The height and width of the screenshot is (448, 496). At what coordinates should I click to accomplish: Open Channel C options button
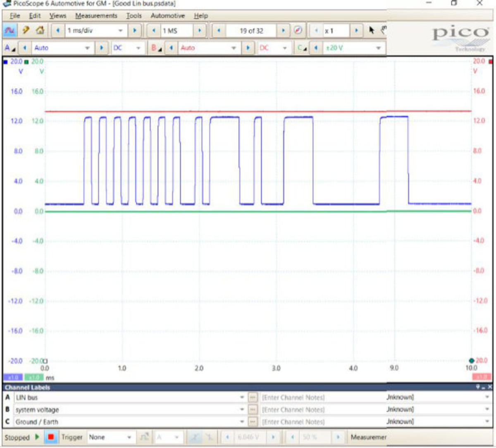pos(302,48)
